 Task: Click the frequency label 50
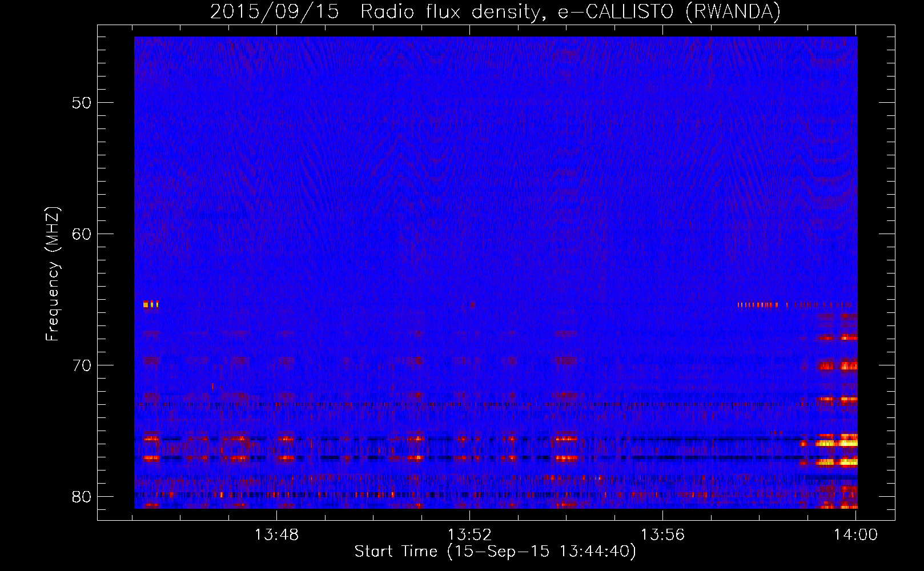82,103
